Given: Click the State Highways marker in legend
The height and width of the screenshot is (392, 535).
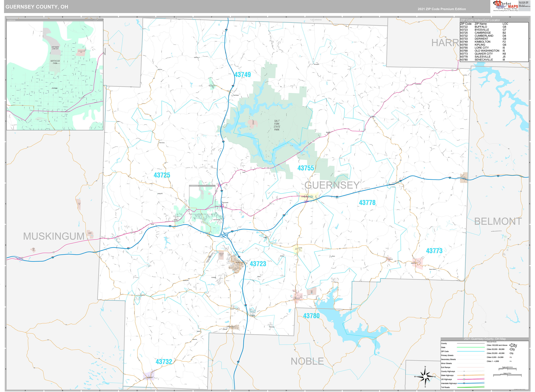Looking at the screenshot, I should pyautogui.click(x=464, y=375).
